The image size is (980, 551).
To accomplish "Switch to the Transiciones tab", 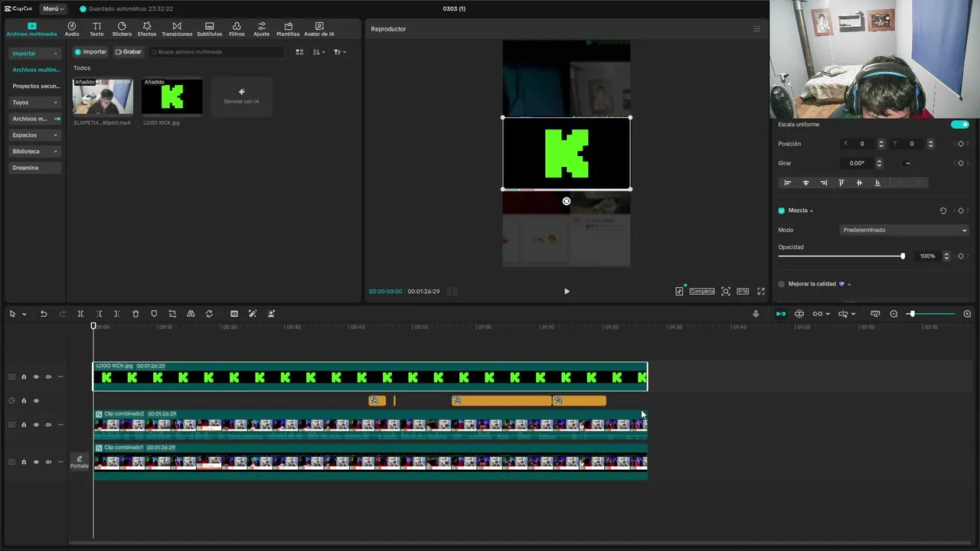I will [x=177, y=29].
